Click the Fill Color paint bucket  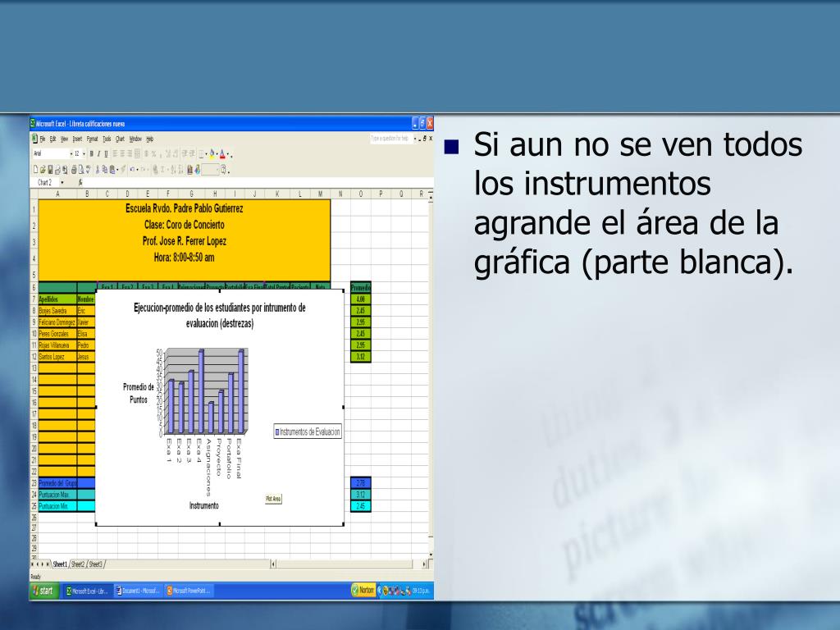tap(212, 153)
